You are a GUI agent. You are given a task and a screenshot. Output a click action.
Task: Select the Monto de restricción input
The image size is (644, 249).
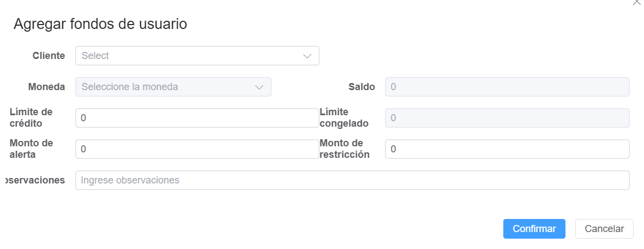(507, 149)
